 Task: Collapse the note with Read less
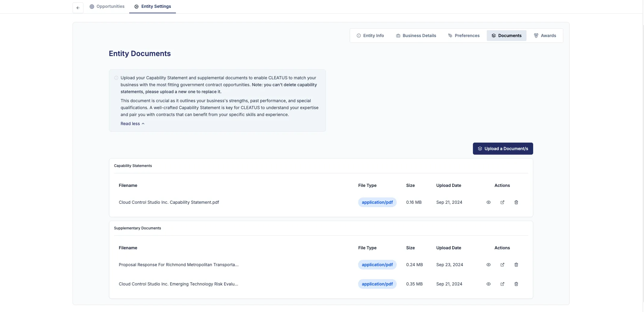pyautogui.click(x=133, y=124)
